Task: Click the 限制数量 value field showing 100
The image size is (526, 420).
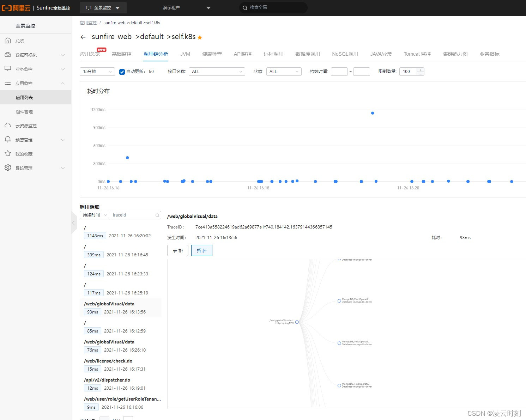Action: 408,72
